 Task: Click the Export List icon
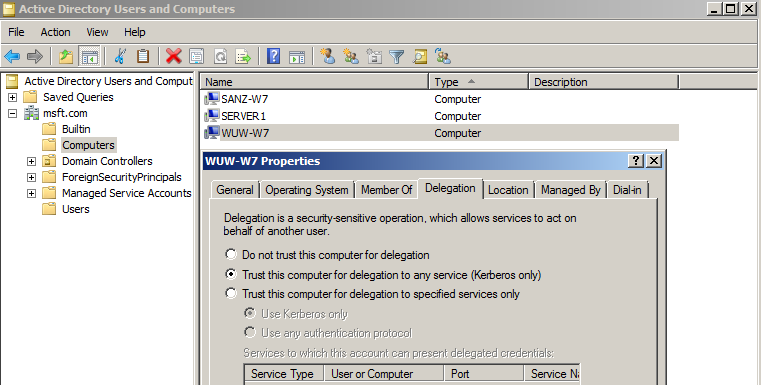coord(243,57)
